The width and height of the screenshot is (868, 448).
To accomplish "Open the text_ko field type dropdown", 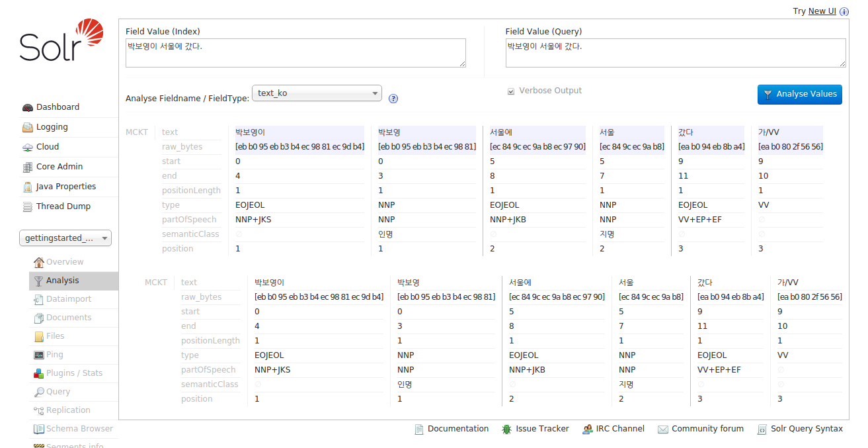I will (317, 93).
